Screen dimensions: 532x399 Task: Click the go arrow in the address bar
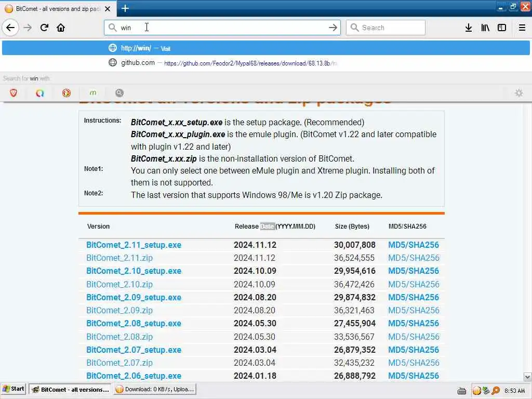(x=333, y=28)
